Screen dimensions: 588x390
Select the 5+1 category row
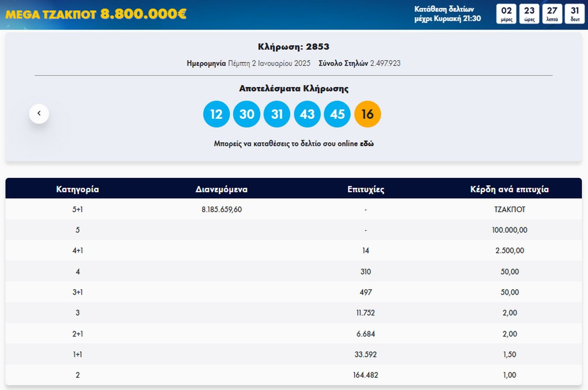point(77,209)
